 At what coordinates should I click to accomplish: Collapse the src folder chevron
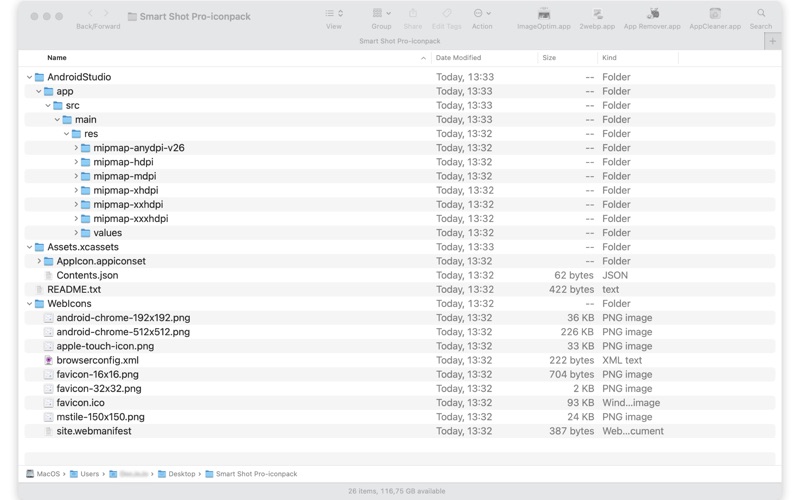point(48,106)
